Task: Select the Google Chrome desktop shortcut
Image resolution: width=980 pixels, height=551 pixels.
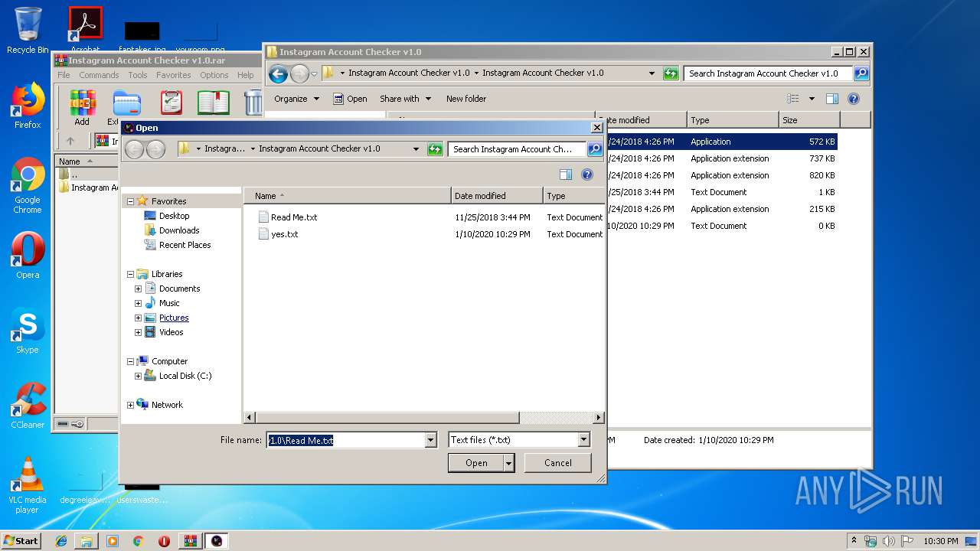Action: [x=28, y=186]
